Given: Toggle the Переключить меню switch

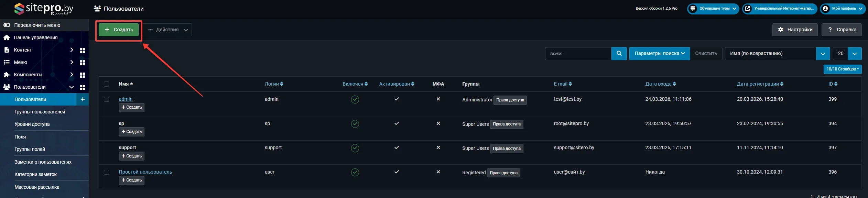Looking at the screenshot, I should point(7,25).
